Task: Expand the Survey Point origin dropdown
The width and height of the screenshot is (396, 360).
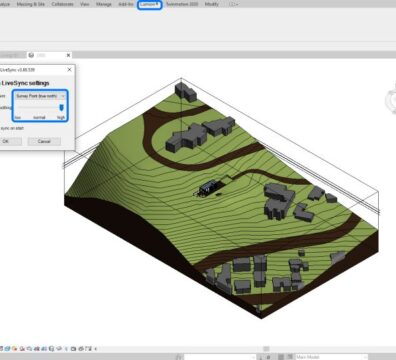Action: pos(41,96)
